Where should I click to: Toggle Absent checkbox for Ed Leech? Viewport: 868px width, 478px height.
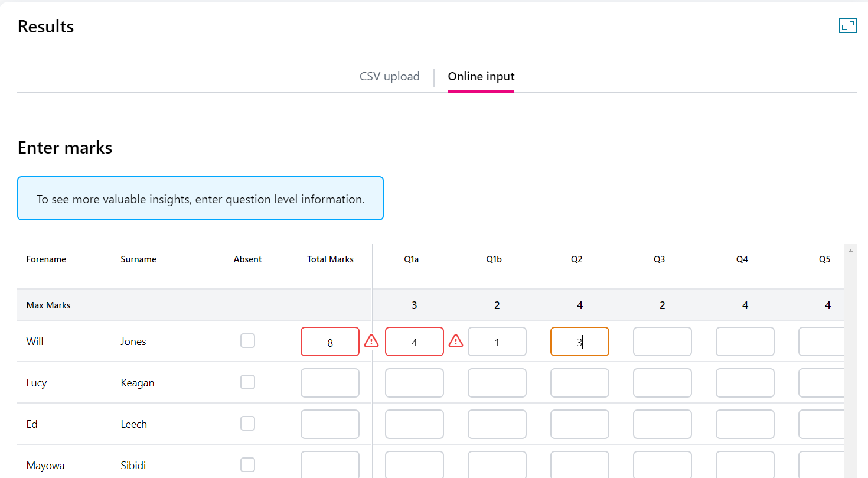click(x=247, y=424)
